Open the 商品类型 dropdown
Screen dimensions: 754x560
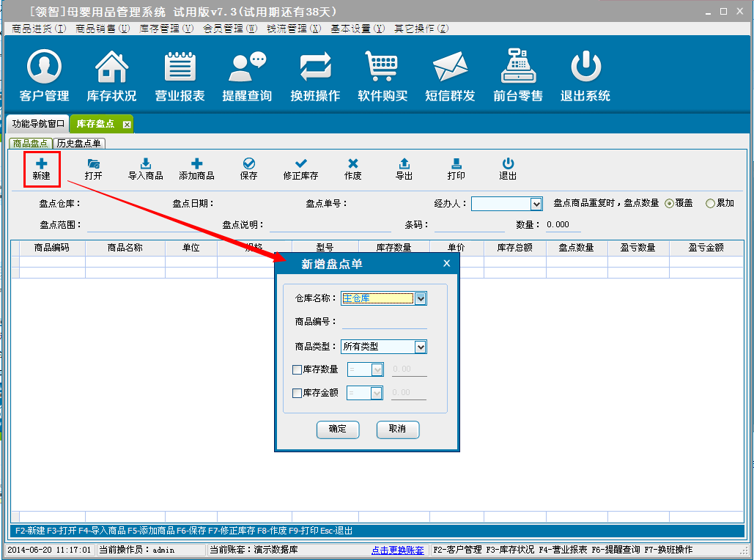421,347
